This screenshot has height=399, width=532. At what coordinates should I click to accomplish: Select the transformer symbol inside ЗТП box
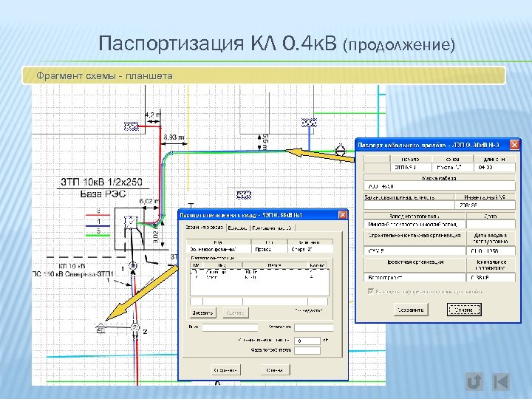pos(130,222)
